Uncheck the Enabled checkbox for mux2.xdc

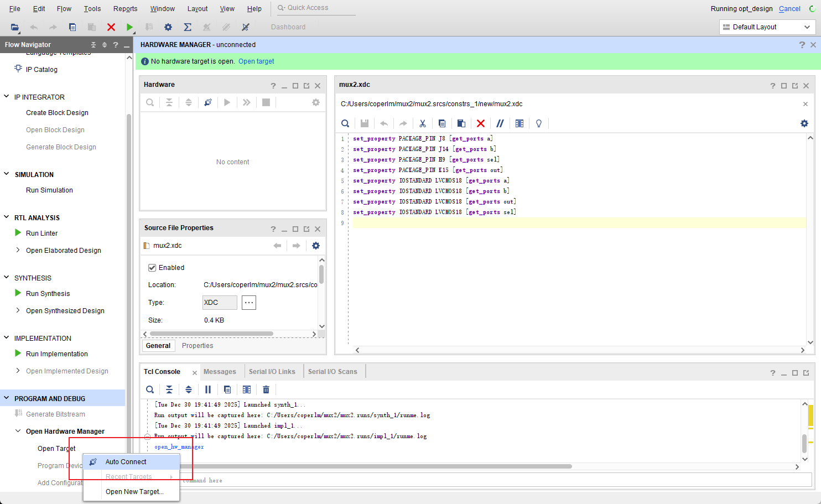(x=152, y=268)
